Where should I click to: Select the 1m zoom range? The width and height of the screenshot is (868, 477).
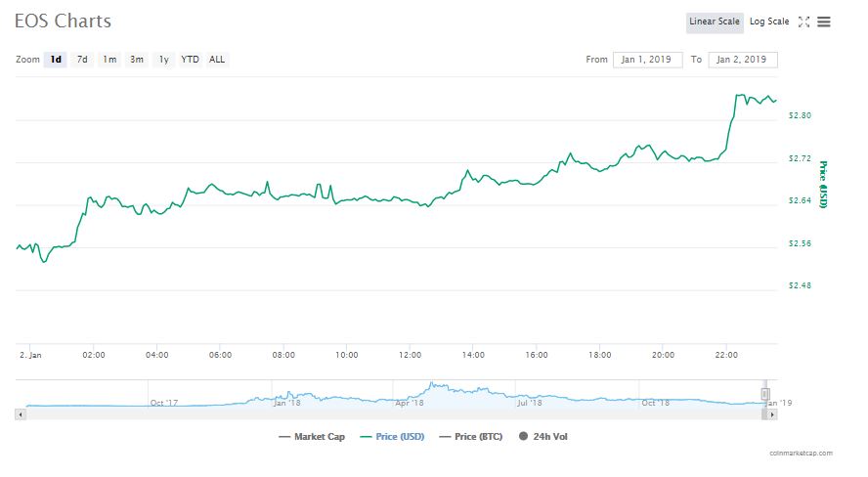[109, 60]
